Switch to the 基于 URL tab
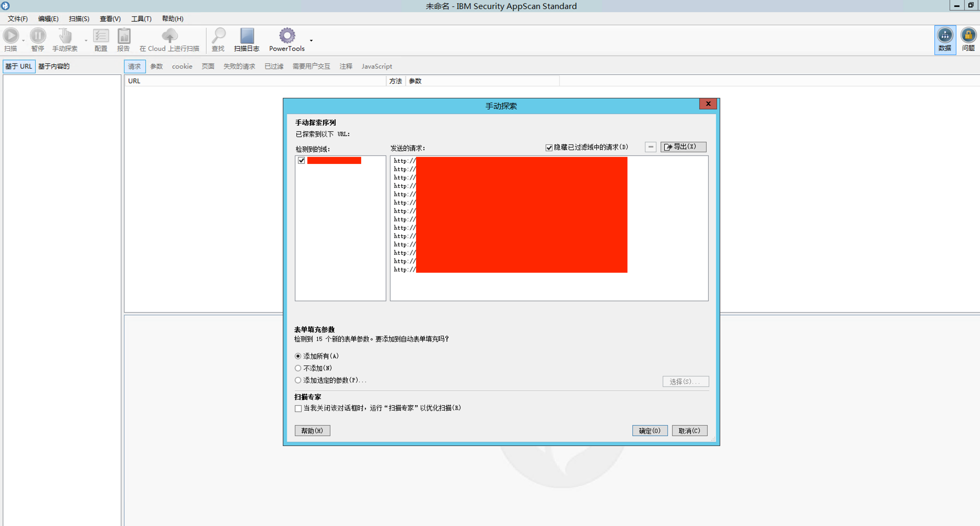 19,66
